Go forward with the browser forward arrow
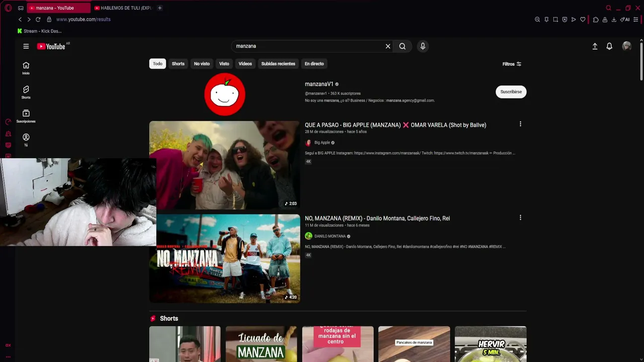This screenshot has height=362, width=644. click(29, 20)
